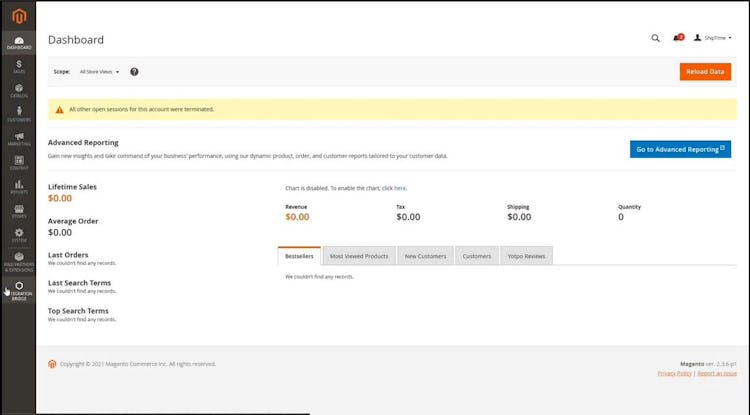
Task: Click the admin search magnifier icon
Action: [656, 38]
